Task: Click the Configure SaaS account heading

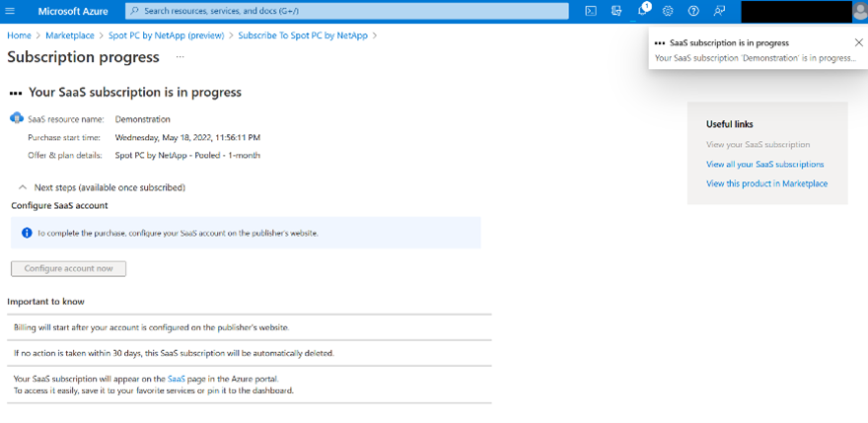Action: (59, 205)
